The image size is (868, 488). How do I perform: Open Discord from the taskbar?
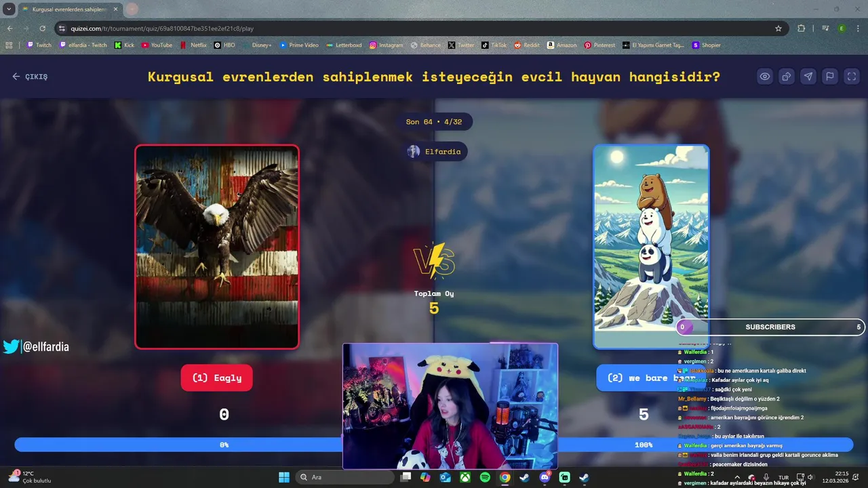[545, 477]
